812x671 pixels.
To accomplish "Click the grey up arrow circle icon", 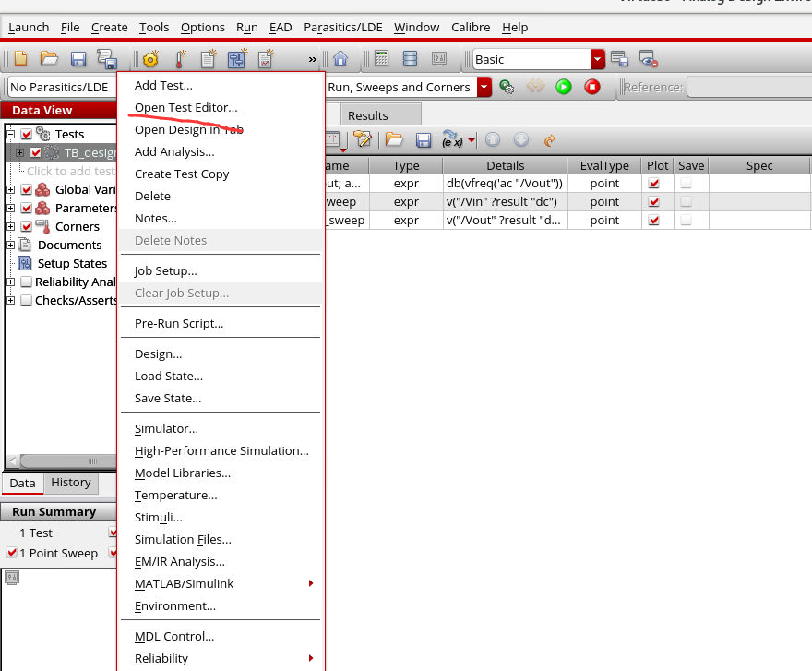I will click(493, 139).
